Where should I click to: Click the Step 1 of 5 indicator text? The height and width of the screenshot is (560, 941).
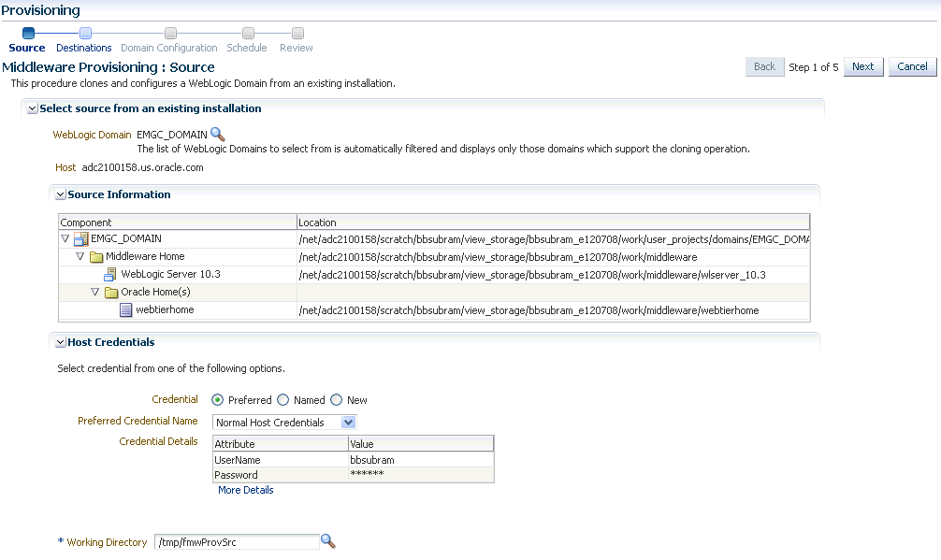(813, 67)
